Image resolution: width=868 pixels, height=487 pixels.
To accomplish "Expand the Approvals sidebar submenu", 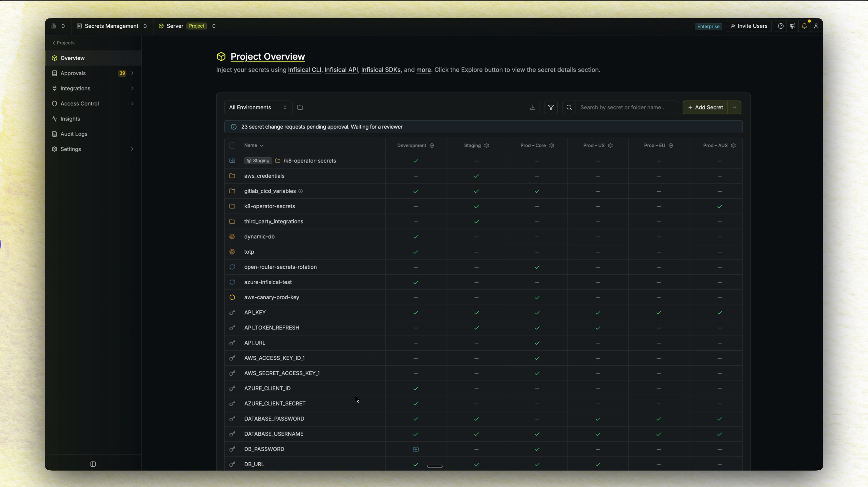I will point(132,73).
